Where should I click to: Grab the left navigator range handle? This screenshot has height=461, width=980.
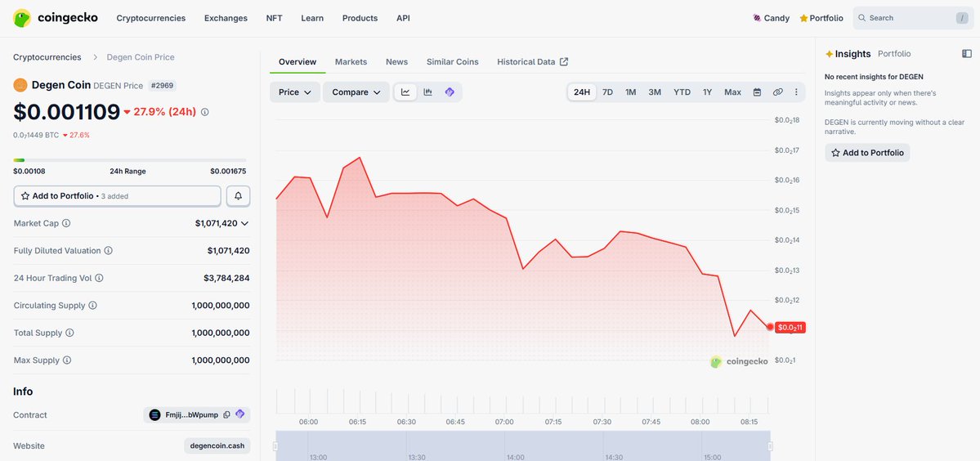275,446
